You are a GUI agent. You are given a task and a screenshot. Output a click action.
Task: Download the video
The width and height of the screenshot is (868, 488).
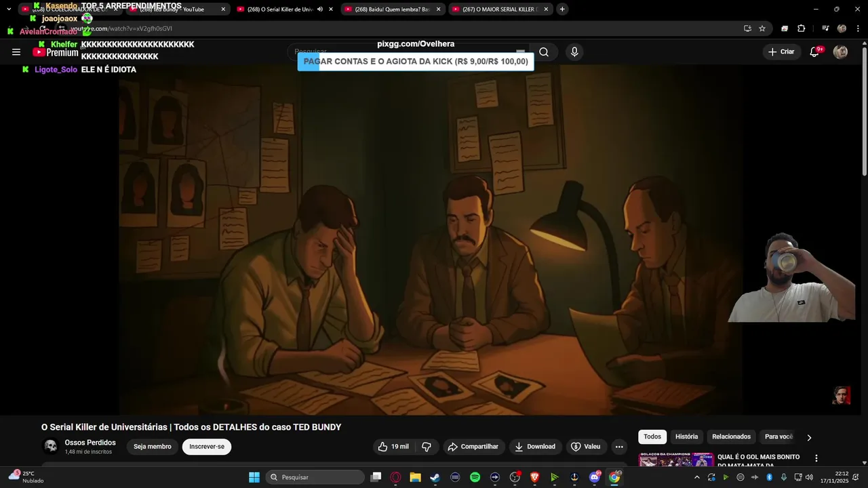tap(535, 447)
